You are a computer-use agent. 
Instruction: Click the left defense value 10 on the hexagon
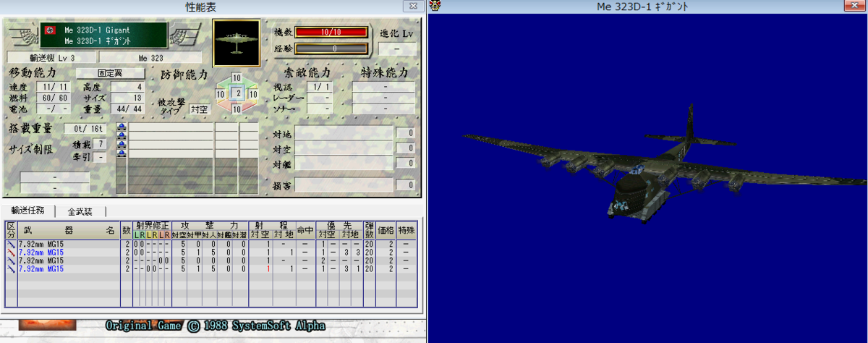pyautogui.click(x=220, y=94)
